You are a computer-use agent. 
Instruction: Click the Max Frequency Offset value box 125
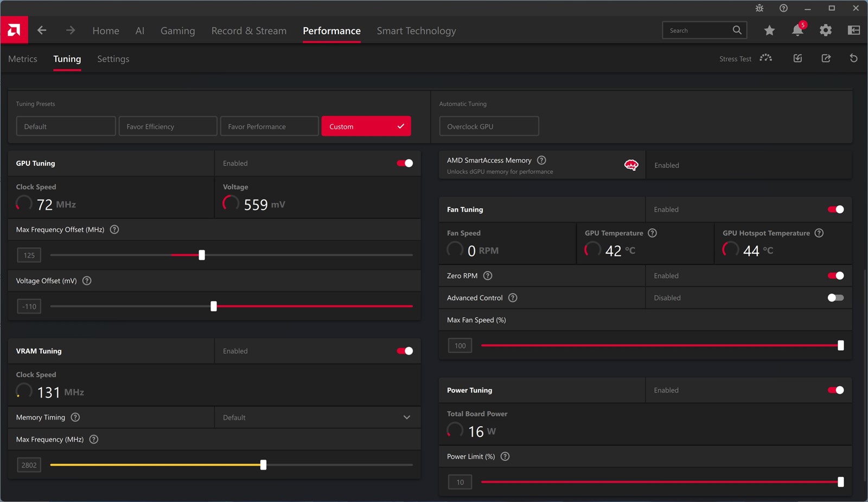(29, 255)
